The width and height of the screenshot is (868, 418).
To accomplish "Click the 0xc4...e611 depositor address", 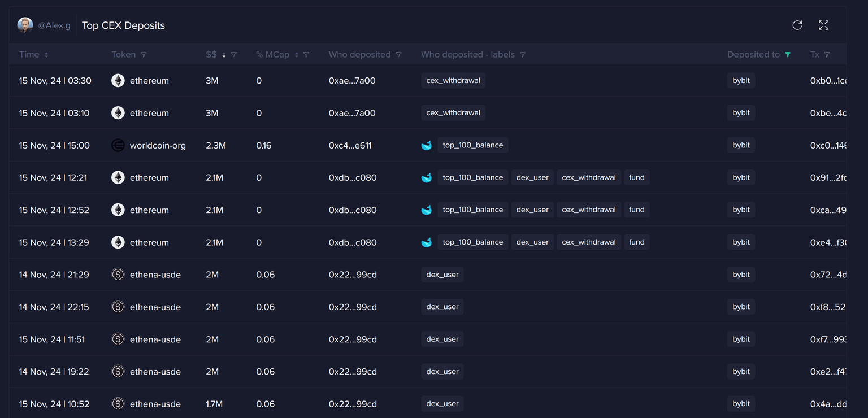I will (350, 146).
